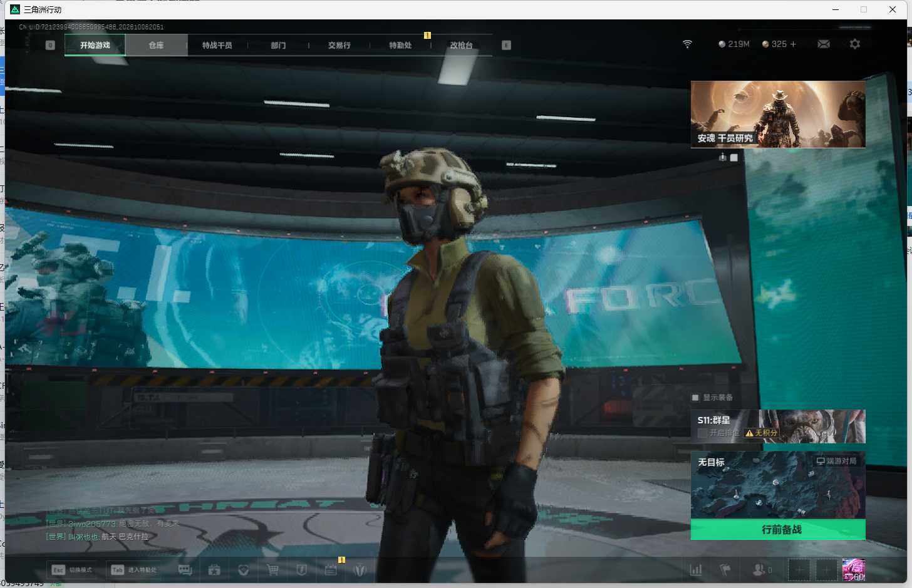The image size is (912, 588).
Task: Open the stats bar chart icon
Action: click(x=695, y=570)
